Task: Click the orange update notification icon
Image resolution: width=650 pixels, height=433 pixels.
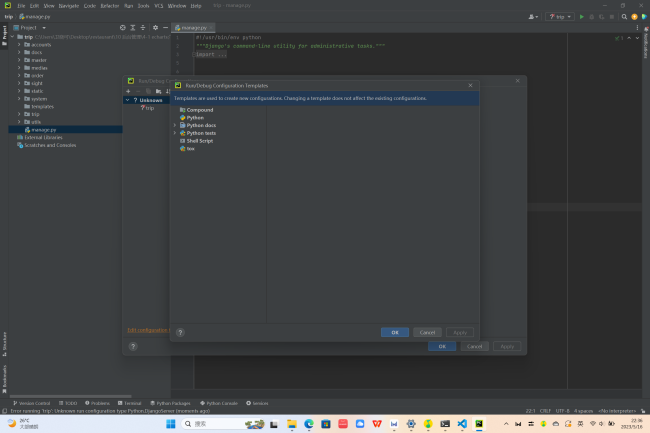Action: coord(634,17)
